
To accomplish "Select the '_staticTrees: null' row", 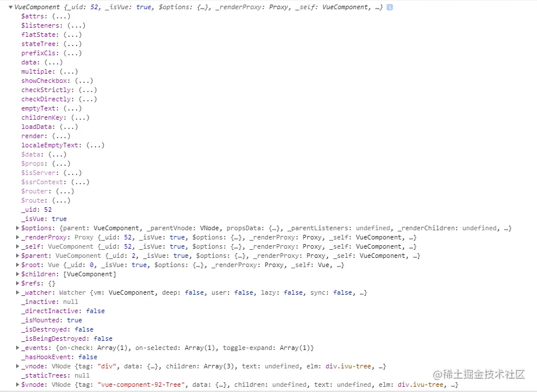I will (x=55, y=375).
